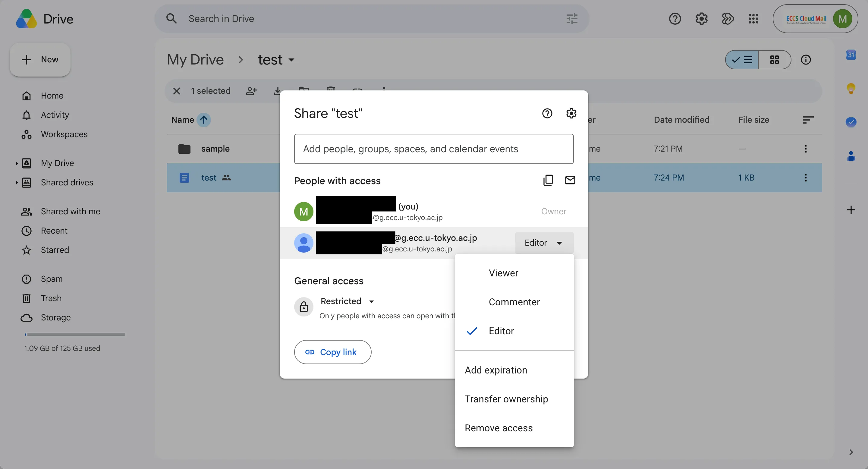Click the Name column header
This screenshot has height=469, width=868.
(182, 120)
